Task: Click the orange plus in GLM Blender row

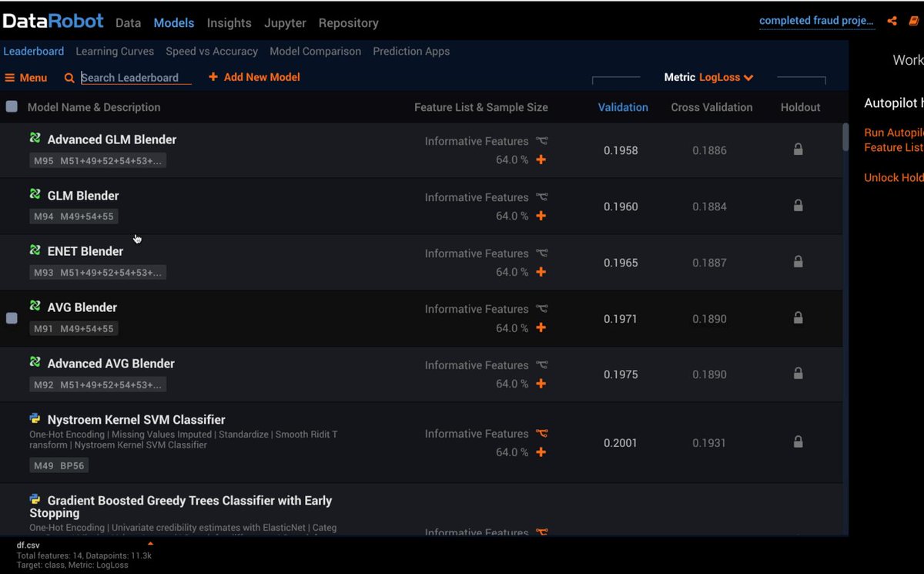Action: (541, 216)
